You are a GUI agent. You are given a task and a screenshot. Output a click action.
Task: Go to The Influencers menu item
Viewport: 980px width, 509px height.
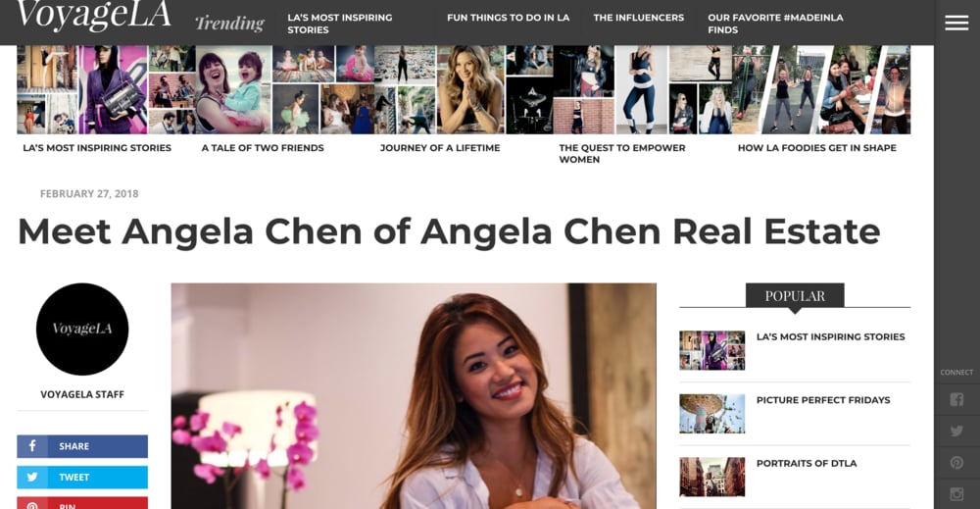coord(639,18)
